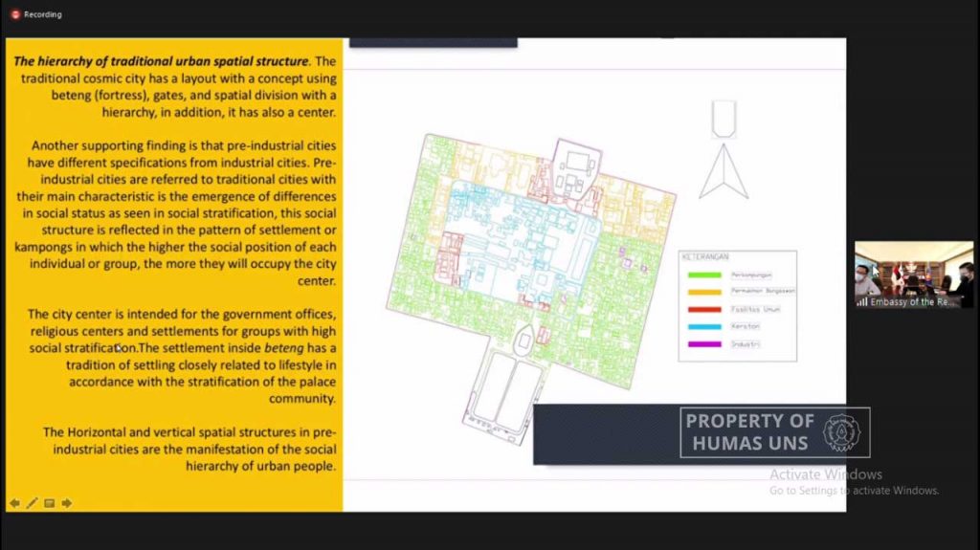Click the line 'The Horizontal and vertical spatial structures in pre-'

pyautogui.click(x=189, y=432)
